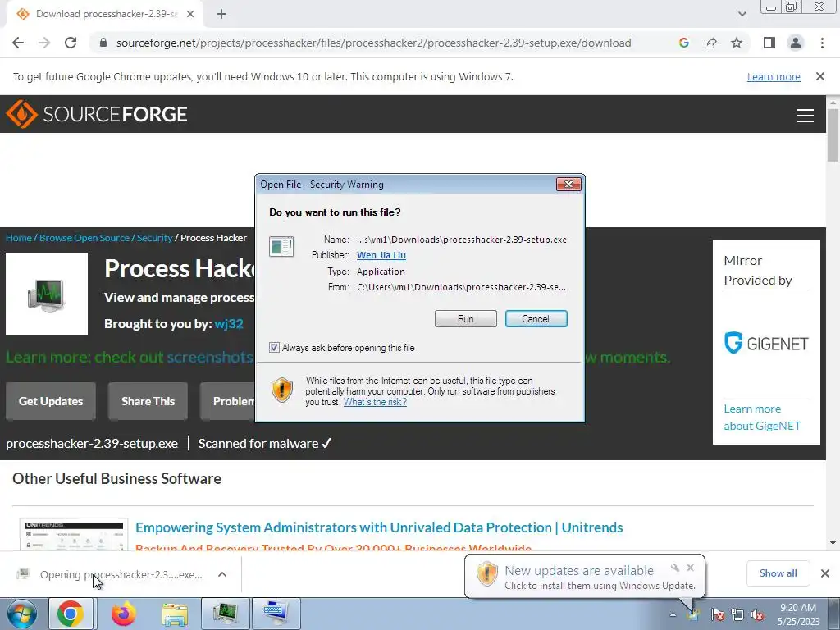Click the Unitrends thumbnail image
Image resolution: width=840 pixels, height=630 pixels.
coord(74,535)
